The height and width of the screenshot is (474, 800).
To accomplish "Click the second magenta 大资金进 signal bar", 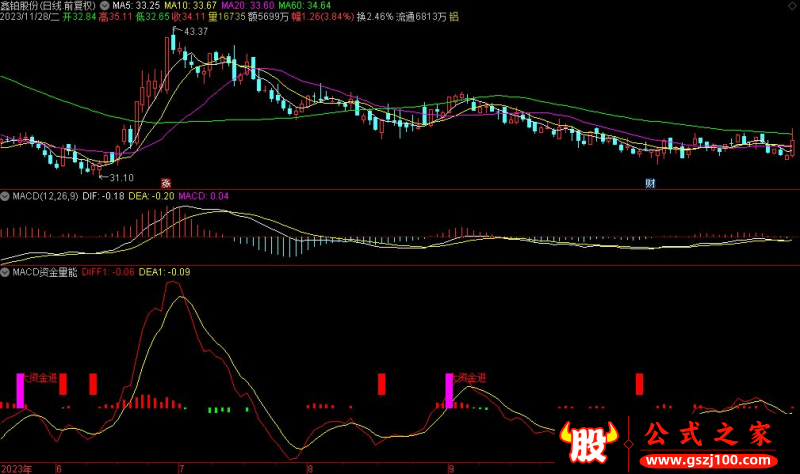I will point(448,390).
